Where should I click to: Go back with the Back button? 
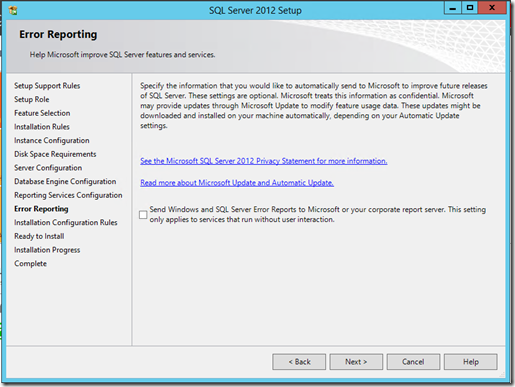[x=299, y=362]
